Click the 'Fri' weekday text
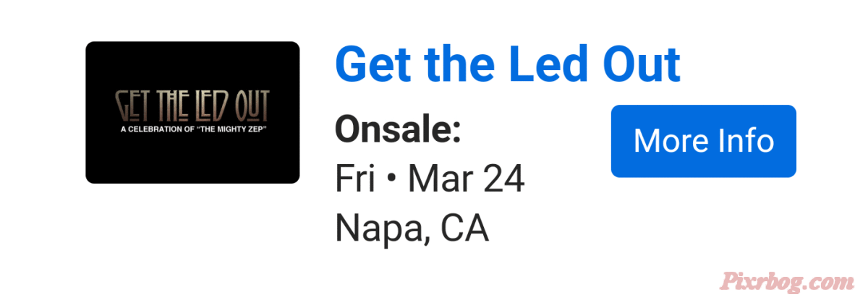The height and width of the screenshot is (305, 868). point(354,179)
